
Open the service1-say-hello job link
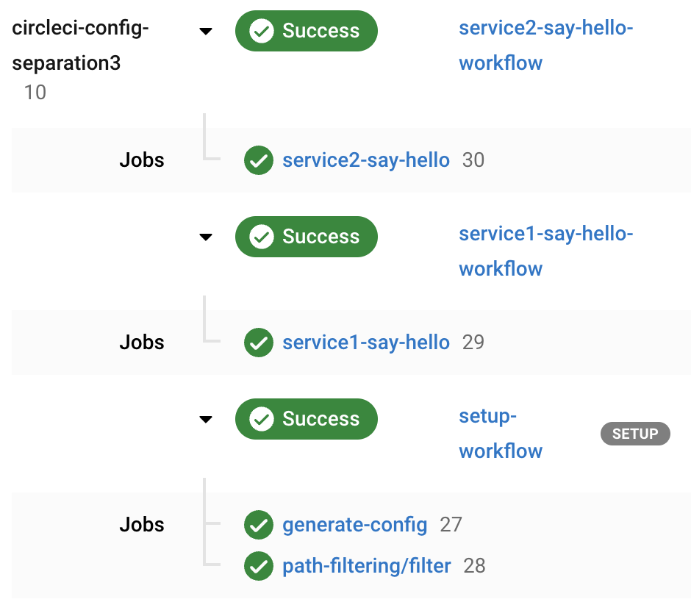click(x=366, y=343)
